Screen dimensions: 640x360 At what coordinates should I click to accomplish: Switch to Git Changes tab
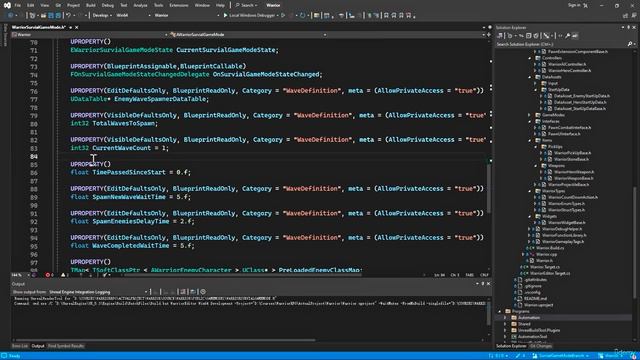tap(541, 346)
